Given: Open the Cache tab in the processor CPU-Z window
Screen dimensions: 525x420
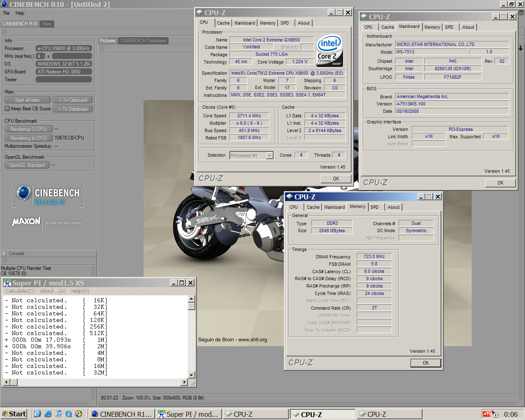Looking at the screenshot, I should tap(223, 23).
